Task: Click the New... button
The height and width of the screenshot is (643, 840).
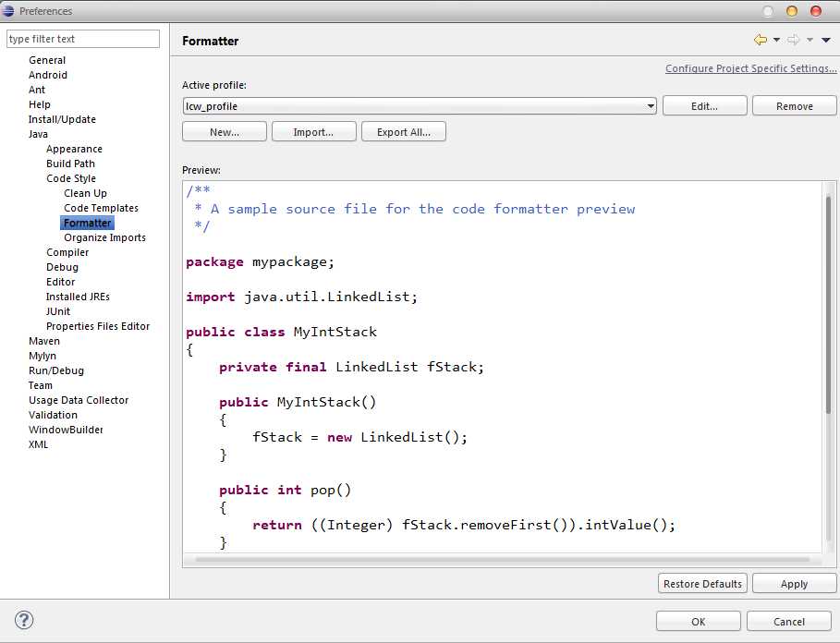Action: tap(225, 132)
